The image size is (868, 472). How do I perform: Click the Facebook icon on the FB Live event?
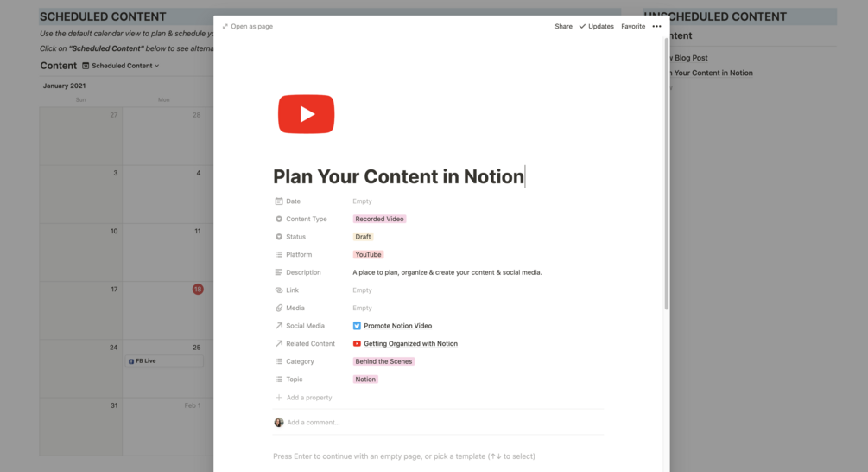point(131,361)
